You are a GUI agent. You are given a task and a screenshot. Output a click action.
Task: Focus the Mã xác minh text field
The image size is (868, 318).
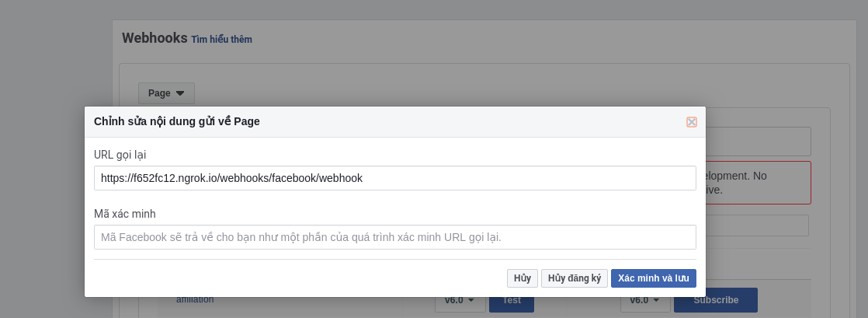click(394, 237)
